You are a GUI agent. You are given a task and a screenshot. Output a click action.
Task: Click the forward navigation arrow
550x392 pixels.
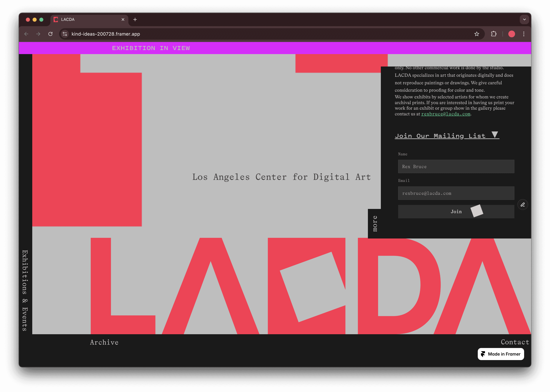pyautogui.click(x=38, y=34)
